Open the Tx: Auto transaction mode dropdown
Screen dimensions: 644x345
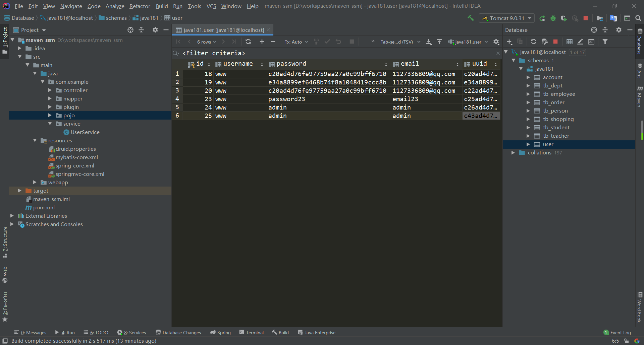[296, 42]
